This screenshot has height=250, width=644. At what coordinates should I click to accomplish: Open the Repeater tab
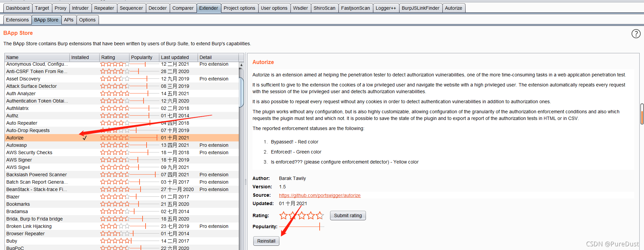104,8
